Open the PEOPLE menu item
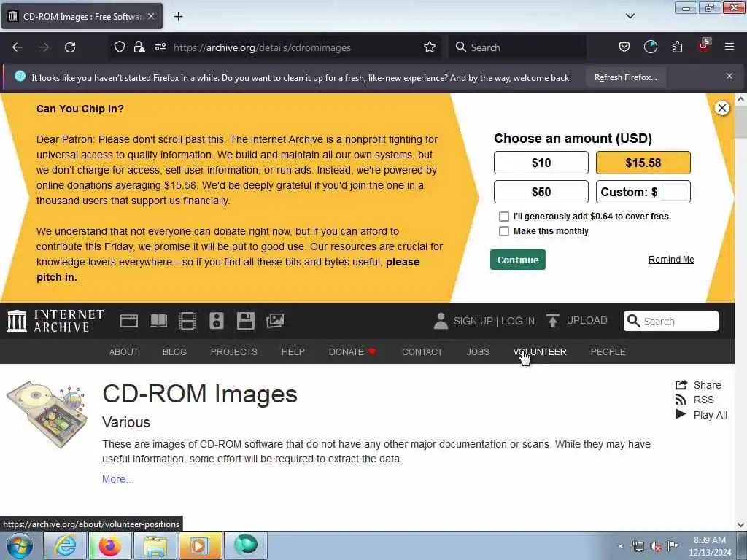Viewport: 747px width, 560px height. (608, 352)
